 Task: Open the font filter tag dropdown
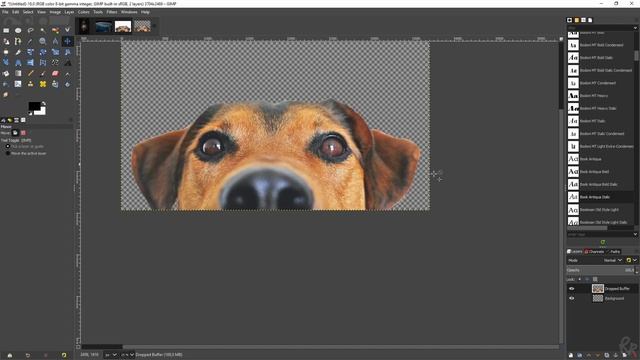[x=635, y=28]
